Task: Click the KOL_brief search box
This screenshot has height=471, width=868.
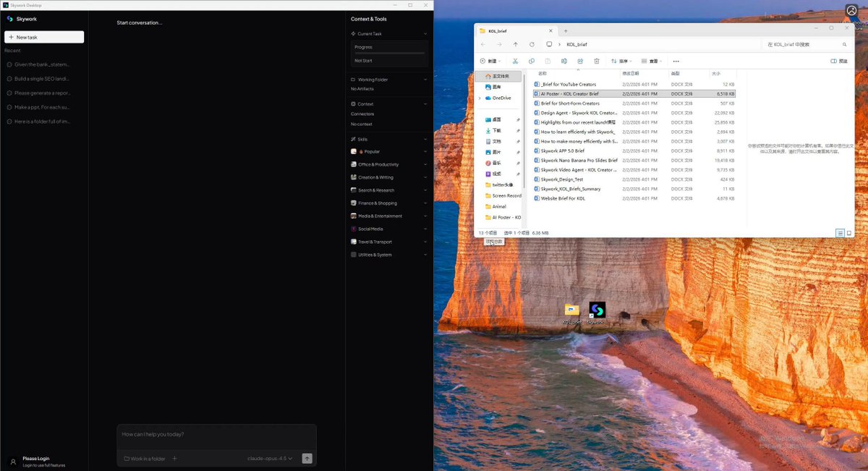Action: [x=807, y=45]
